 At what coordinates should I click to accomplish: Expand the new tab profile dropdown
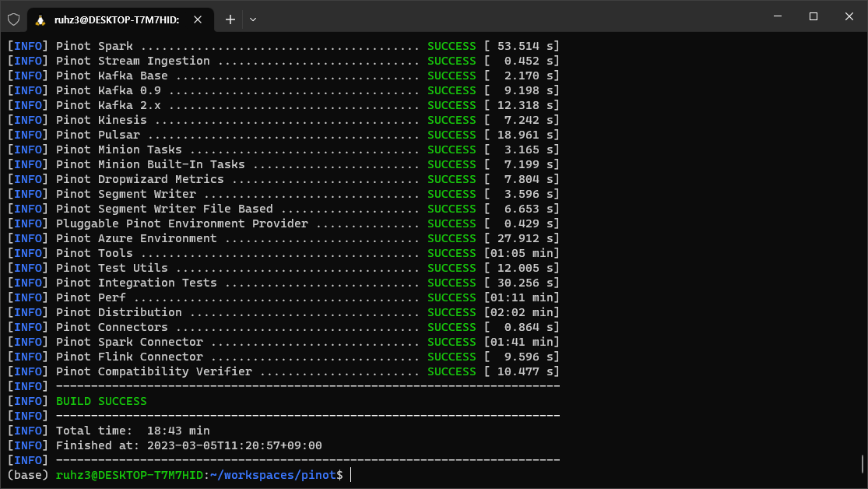point(253,20)
